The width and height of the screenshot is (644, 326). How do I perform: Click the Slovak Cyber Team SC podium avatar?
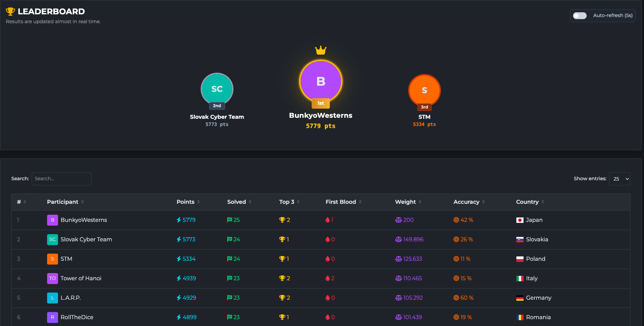[217, 89]
